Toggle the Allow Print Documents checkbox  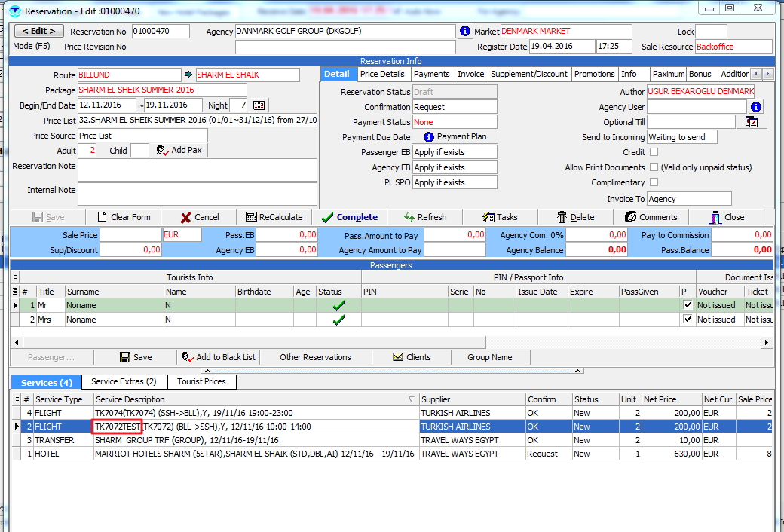pos(654,167)
